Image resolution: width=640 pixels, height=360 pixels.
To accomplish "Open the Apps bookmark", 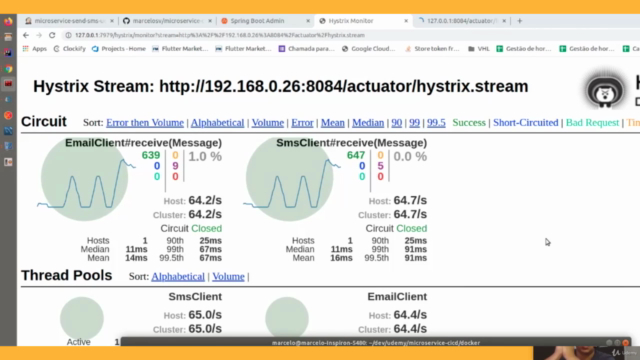I will point(35,49).
